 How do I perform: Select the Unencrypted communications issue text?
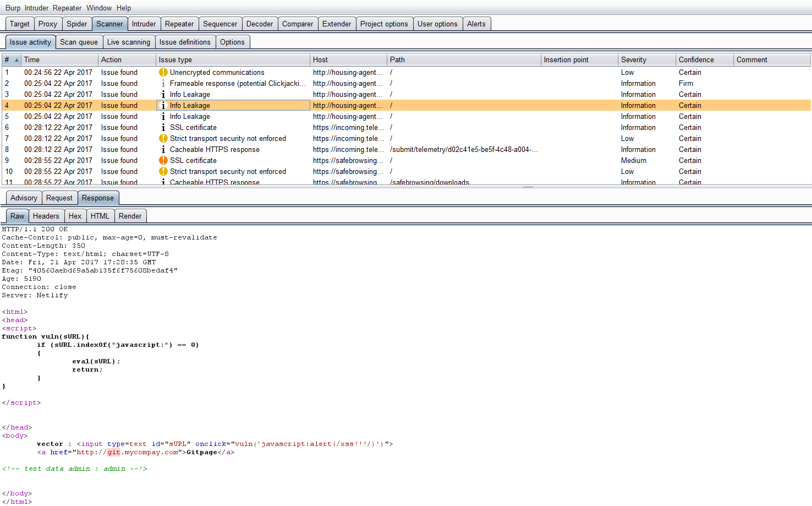[x=217, y=72]
